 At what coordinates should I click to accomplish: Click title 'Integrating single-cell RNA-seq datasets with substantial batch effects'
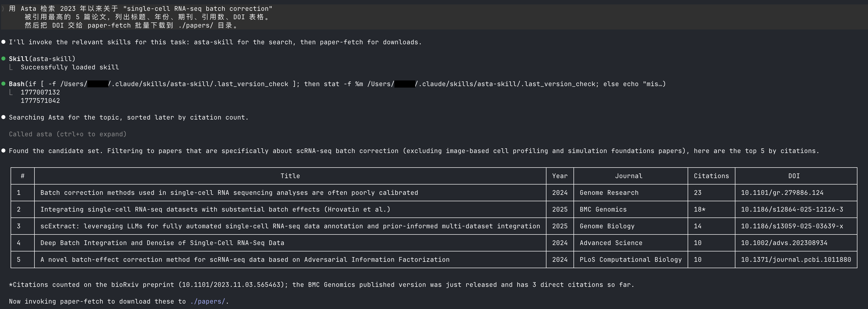tap(215, 209)
